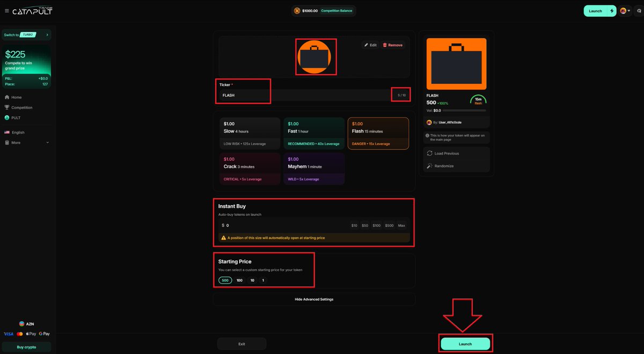Select starting price 1

tap(263, 280)
